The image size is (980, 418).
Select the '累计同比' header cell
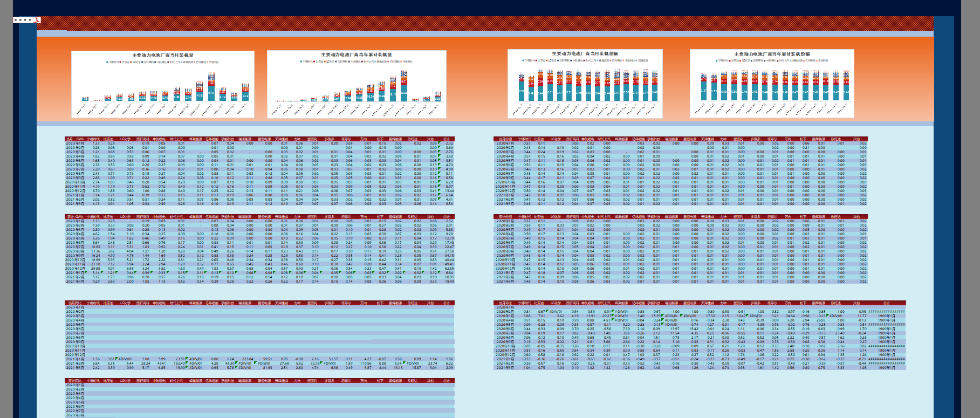pyautogui.click(x=75, y=381)
